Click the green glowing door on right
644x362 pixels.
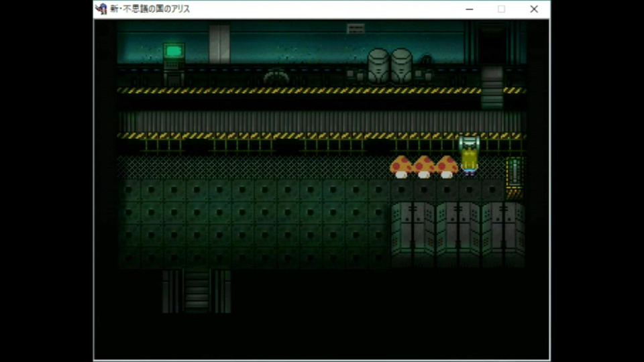click(x=515, y=173)
